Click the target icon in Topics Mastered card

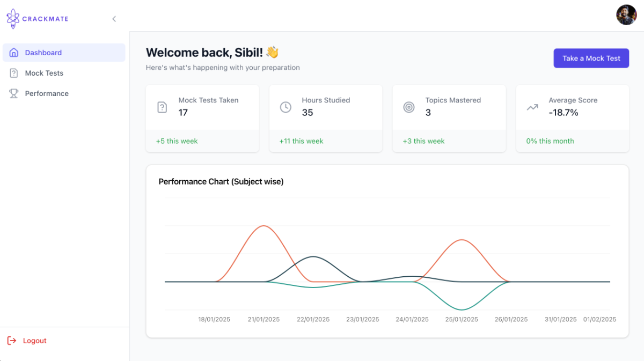click(x=409, y=107)
